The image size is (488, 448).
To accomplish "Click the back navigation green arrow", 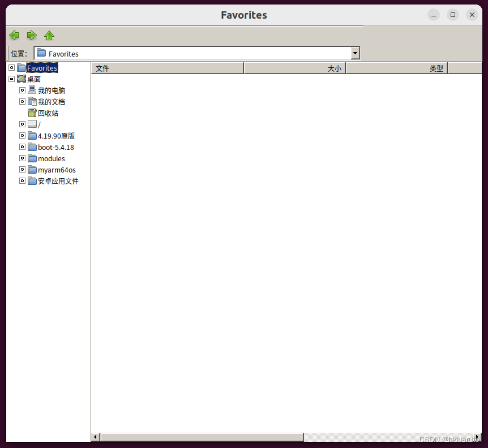I will coord(14,35).
